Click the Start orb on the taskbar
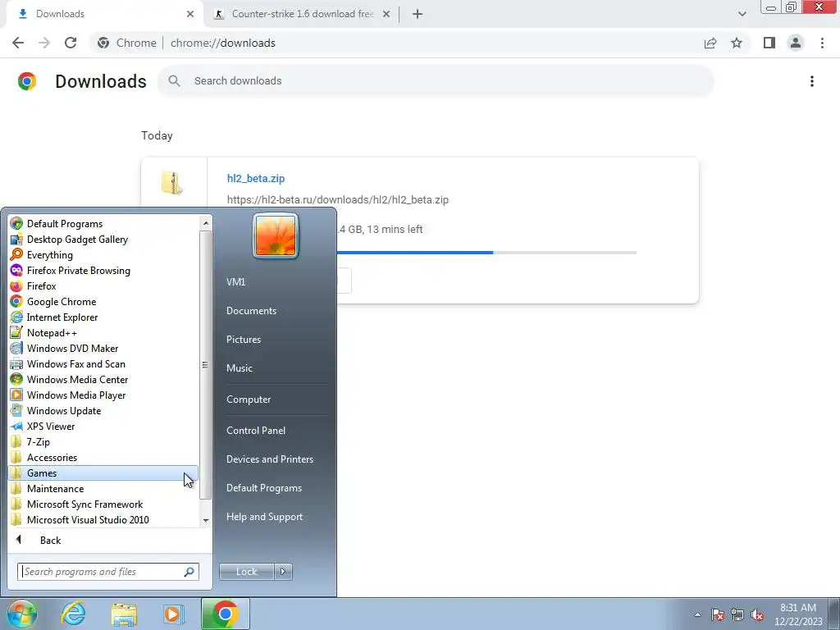The height and width of the screenshot is (630, 840). coord(22,614)
